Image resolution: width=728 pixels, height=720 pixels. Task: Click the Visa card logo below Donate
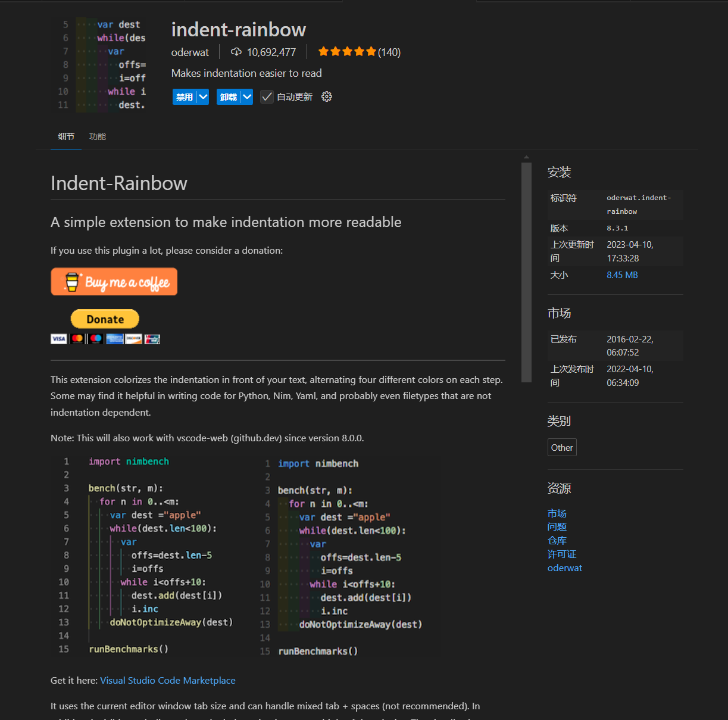pyautogui.click(x=59, y=339)
